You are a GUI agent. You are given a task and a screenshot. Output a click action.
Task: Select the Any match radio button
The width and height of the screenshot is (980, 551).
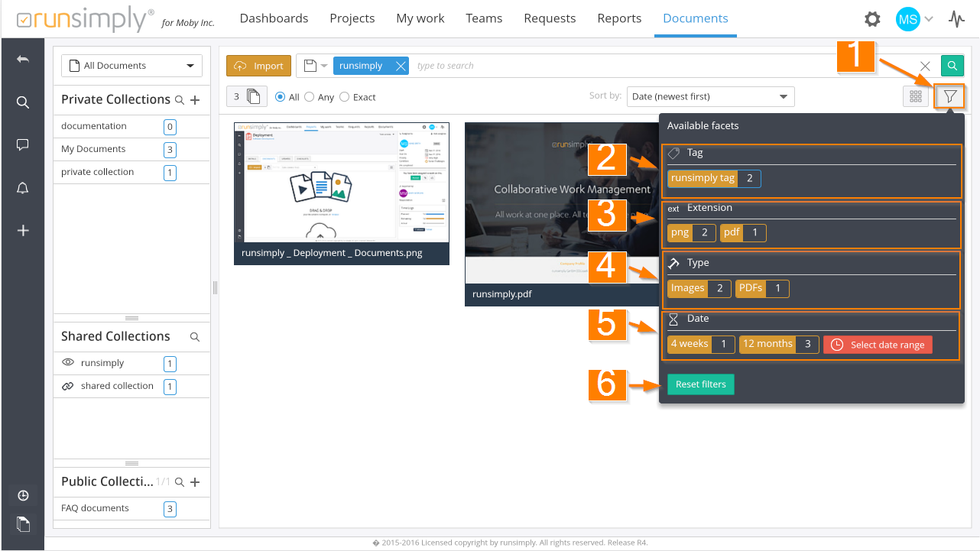(310, 97)
